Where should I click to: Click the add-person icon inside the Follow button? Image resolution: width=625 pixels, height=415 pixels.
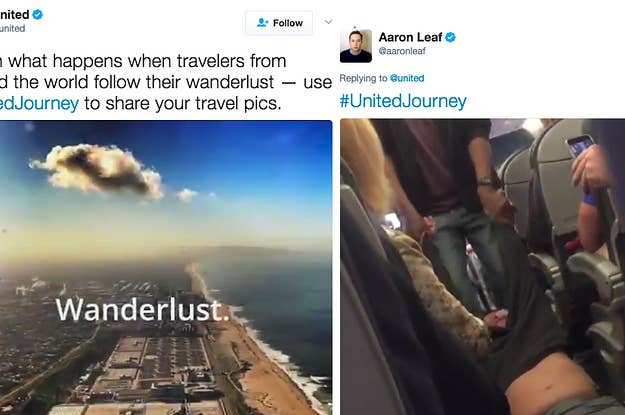coord(262,23)
